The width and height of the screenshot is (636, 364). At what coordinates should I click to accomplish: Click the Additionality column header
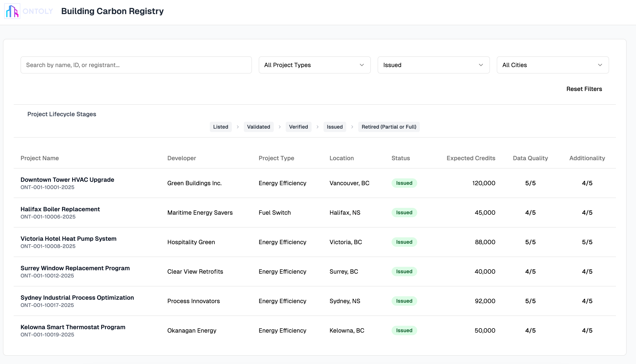coord(587,158)
